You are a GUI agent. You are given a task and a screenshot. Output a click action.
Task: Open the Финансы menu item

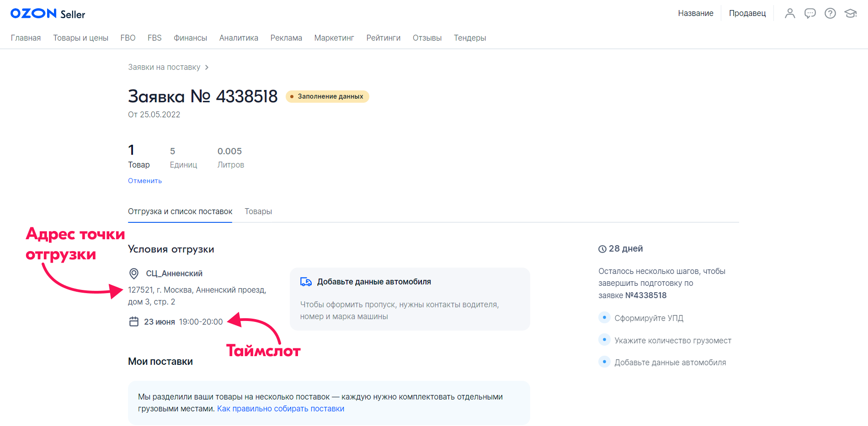pos(190,38)
